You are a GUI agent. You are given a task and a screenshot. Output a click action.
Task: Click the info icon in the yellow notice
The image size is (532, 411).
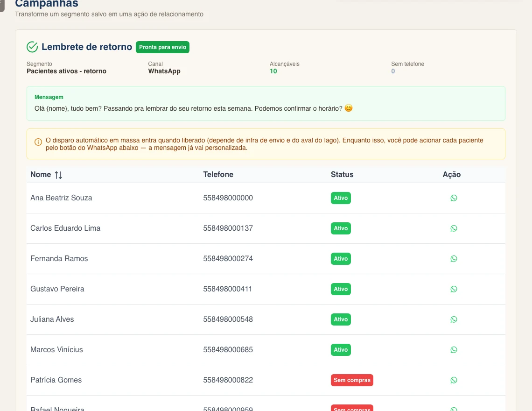point(38,142)
